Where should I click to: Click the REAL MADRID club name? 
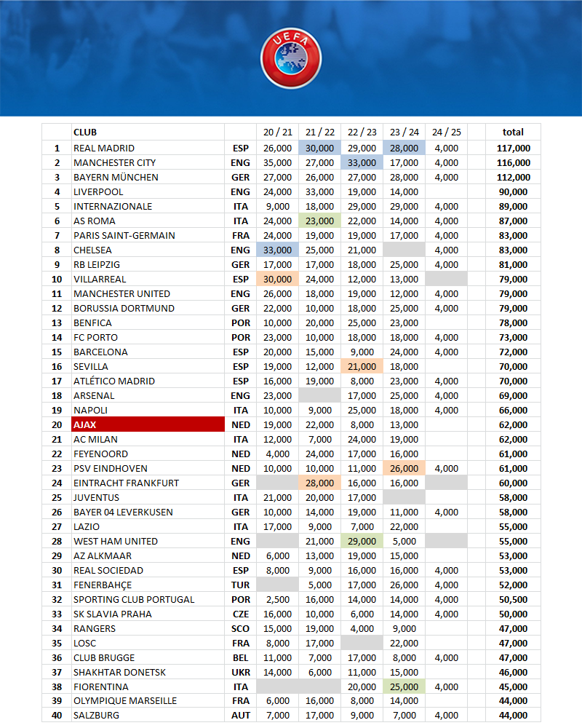click(x=104, y=148)
